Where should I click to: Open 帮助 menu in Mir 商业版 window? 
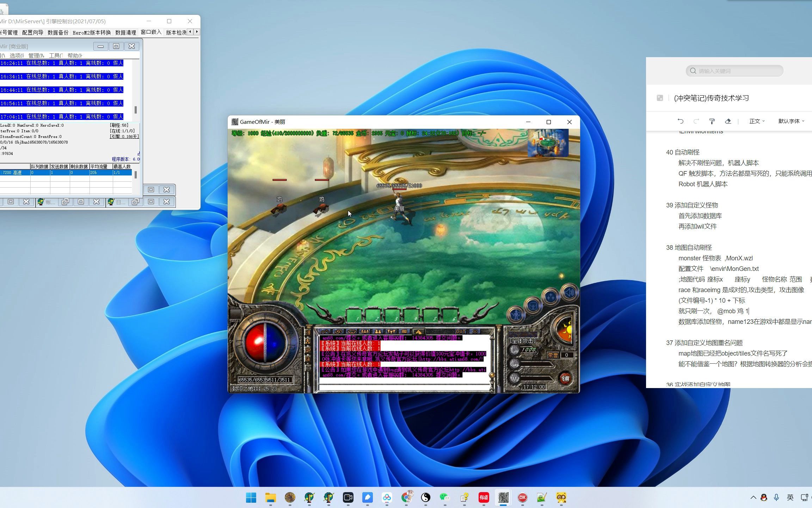pyautogui.click(x=75, y=55)
